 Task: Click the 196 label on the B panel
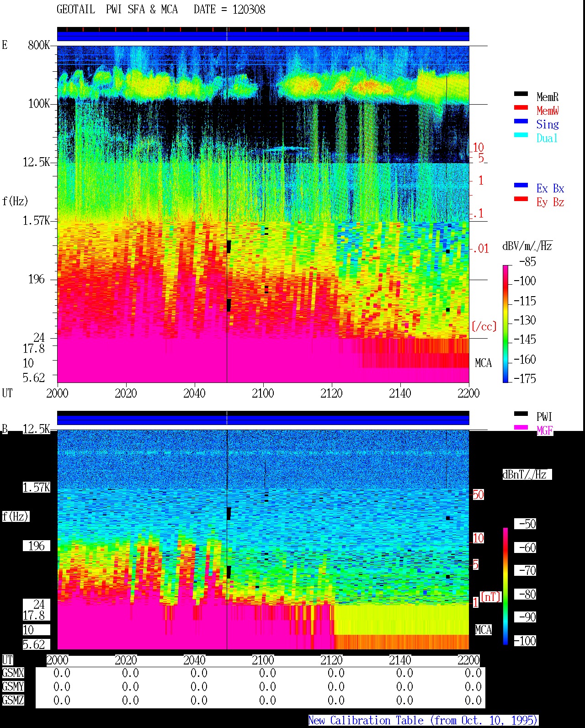pyautogui.click(x=37, y=546)
